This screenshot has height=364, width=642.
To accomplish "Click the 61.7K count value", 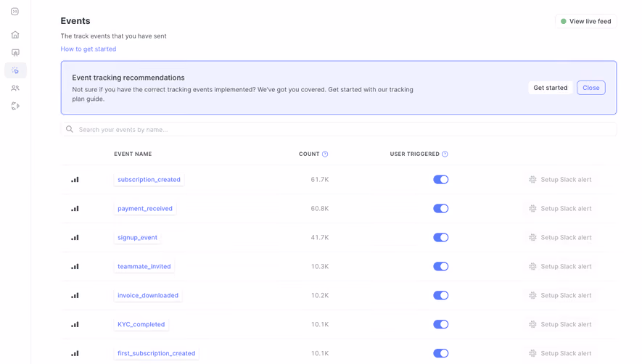I will [x=320, y=179].
